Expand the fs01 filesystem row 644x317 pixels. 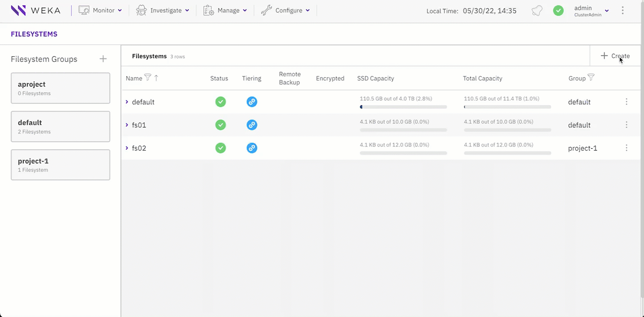[127, 125]
